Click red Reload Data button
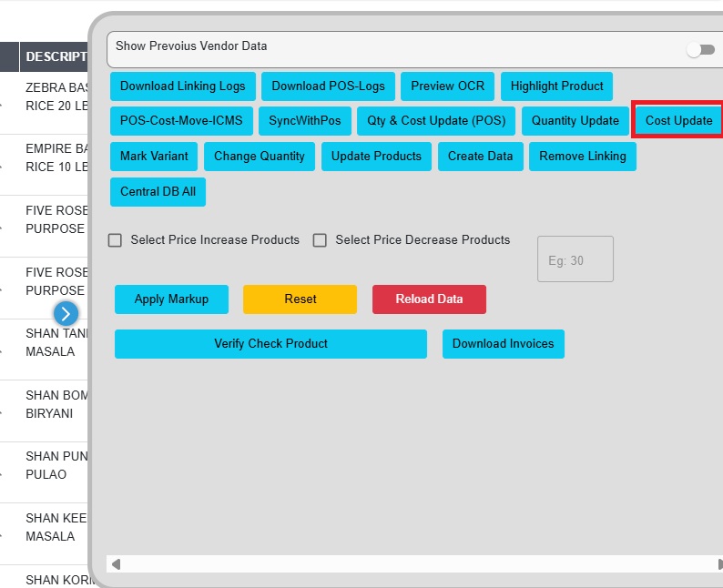The width and height of the screenshot is (723, 588). [x=429, y=299]
